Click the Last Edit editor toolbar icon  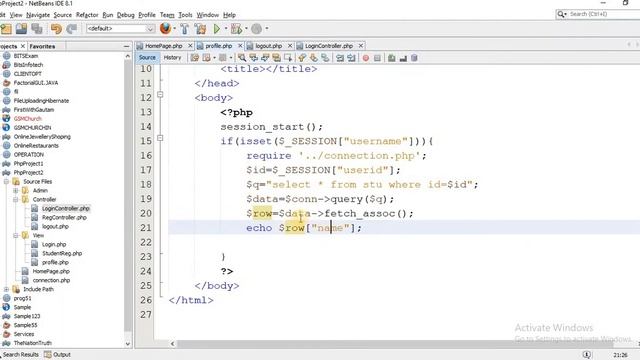tap(195, 58)
